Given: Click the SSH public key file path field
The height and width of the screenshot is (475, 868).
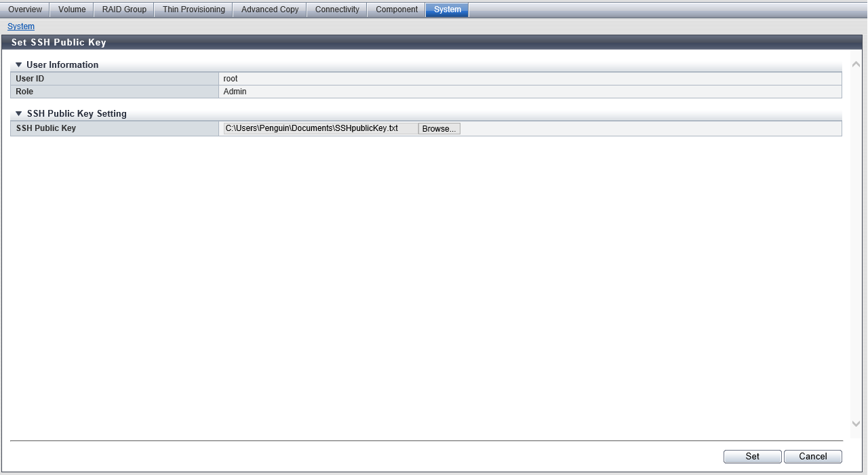Looking at the screenshot, I should (x=320, y=128).
